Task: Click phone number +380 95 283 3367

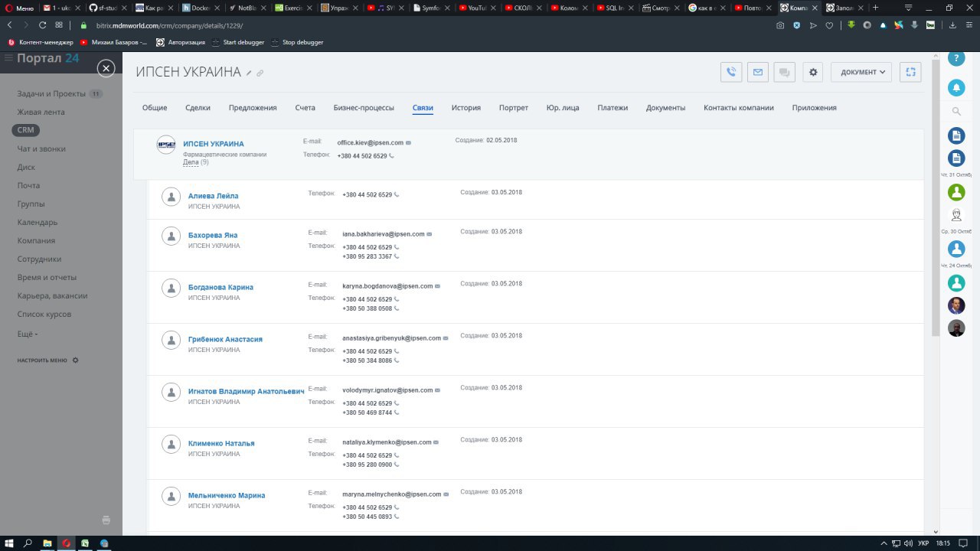Action: point(367,256)
